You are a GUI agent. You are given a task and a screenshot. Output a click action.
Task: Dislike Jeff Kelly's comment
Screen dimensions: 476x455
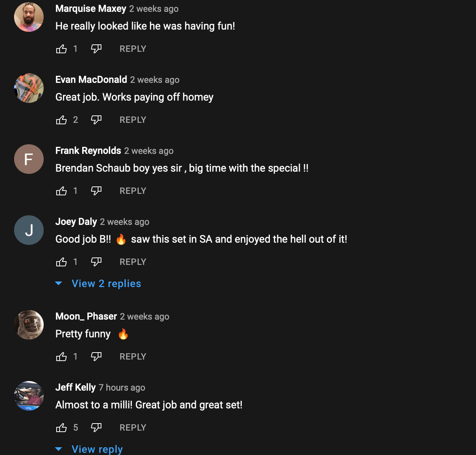click(x=96, y=428)
